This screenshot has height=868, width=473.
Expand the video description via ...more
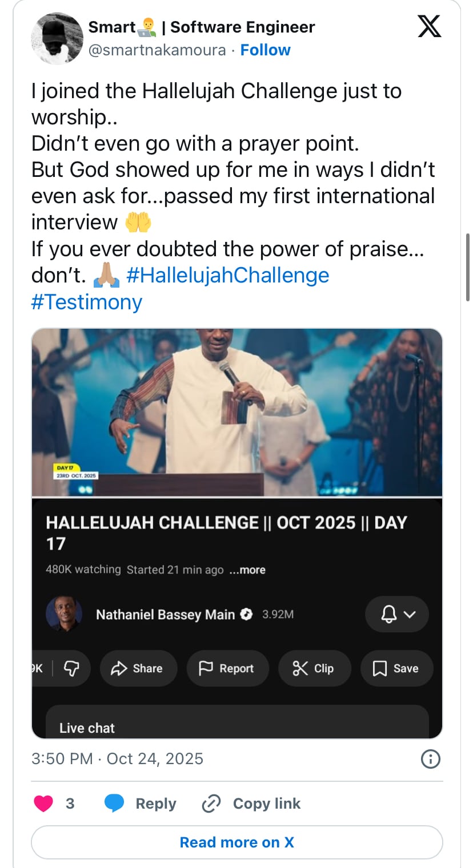(x=248, y=570)
